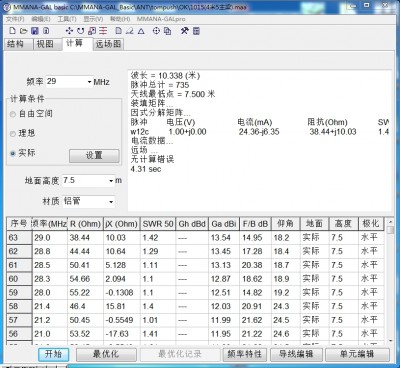400x368 pixels.
Task: Click scrollbar down arrow of results table
Action: point(391,340)
